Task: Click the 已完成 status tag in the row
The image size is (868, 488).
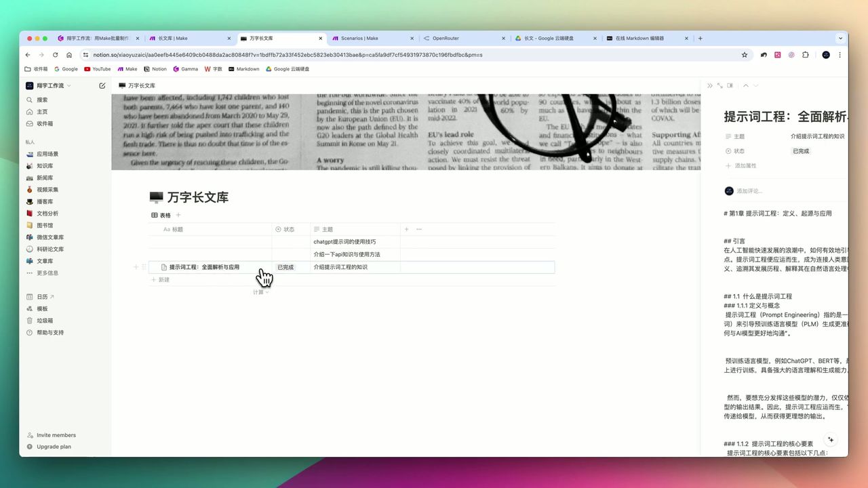Action: (284, 267)
